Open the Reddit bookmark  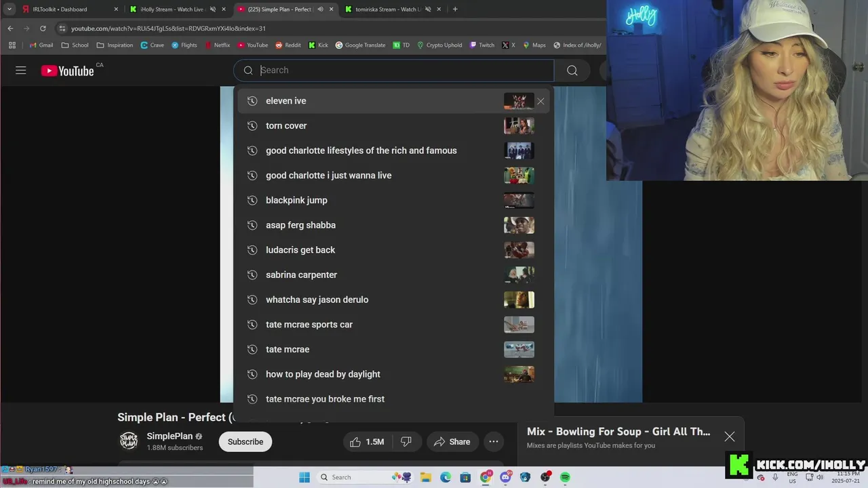pos(288,45)
